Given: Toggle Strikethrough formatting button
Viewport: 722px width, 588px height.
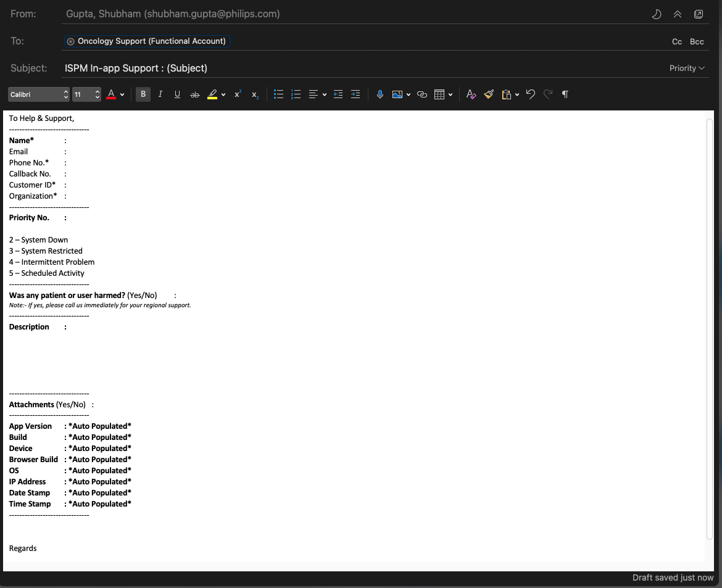Looking at the screenshot, I should tap(195, 94).
